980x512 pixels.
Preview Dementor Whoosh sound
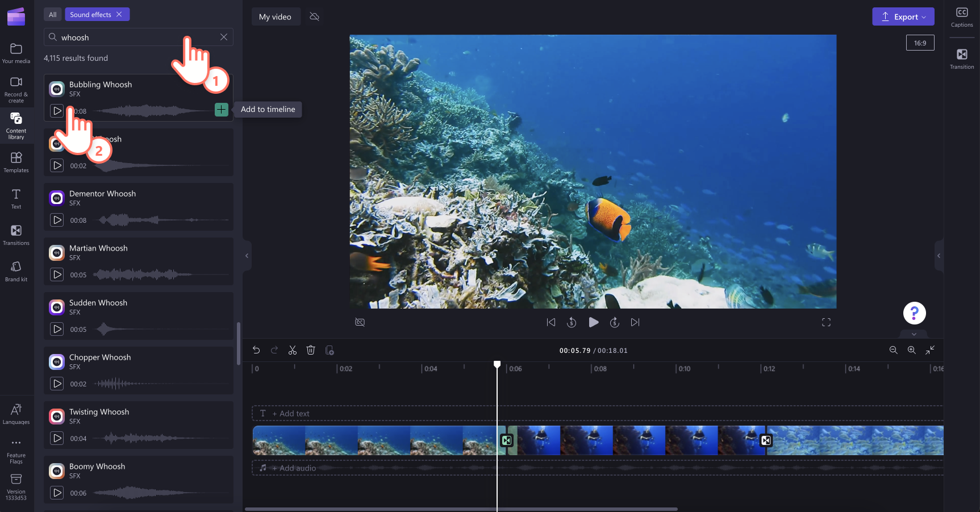coord(57,220)
